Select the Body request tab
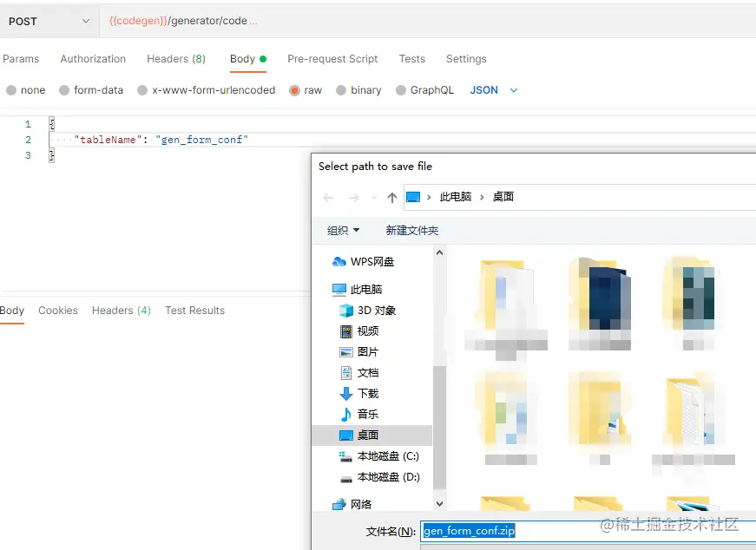The height and width of the screenshot is (550, 756). [248, 59]
